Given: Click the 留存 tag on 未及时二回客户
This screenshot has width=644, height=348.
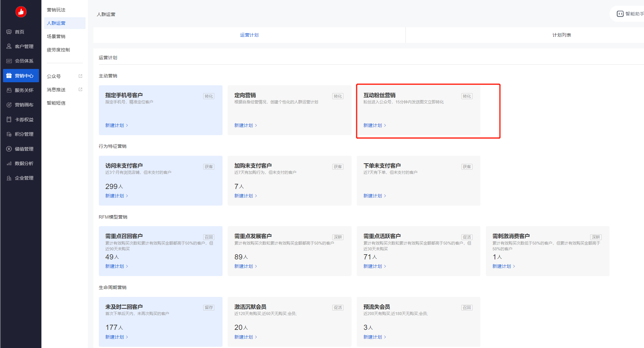Looking at the screenshot, I should (209, 307).
